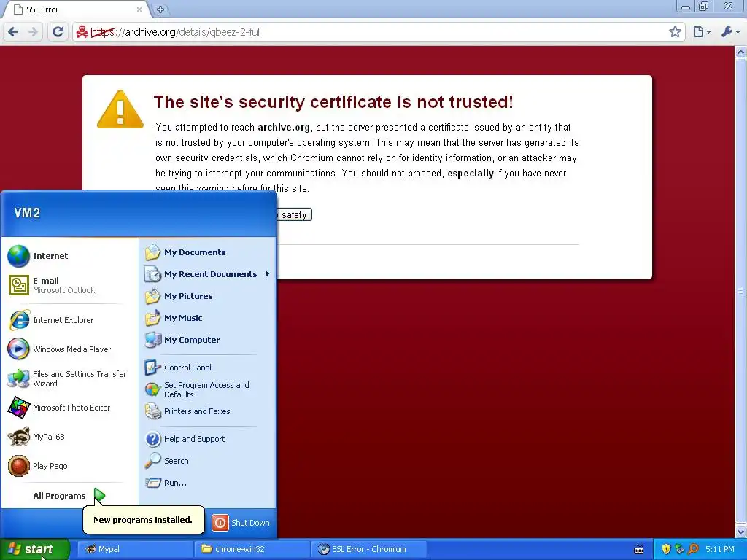
Task: Open the Run... dialog
Action: (x=208, y=483)
